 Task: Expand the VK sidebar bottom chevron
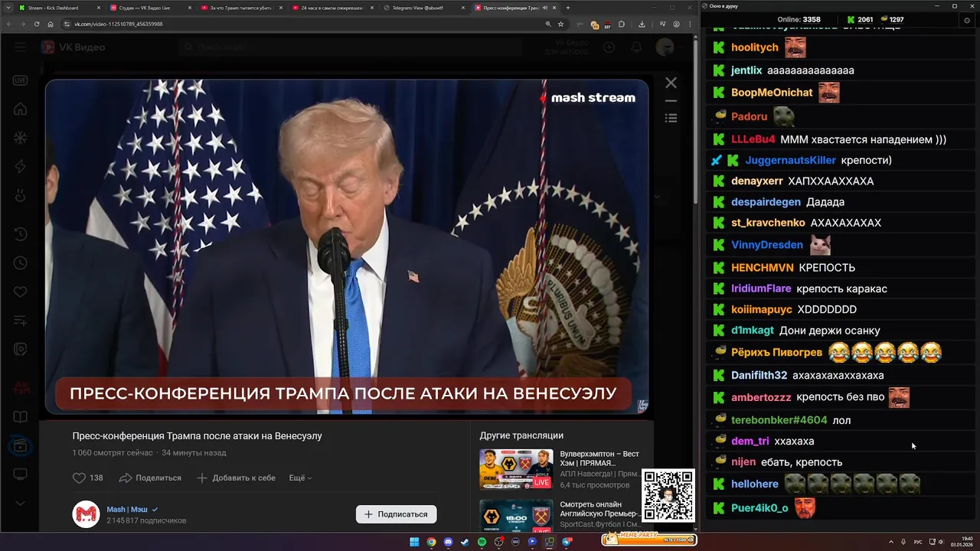[x=21, y=503]
